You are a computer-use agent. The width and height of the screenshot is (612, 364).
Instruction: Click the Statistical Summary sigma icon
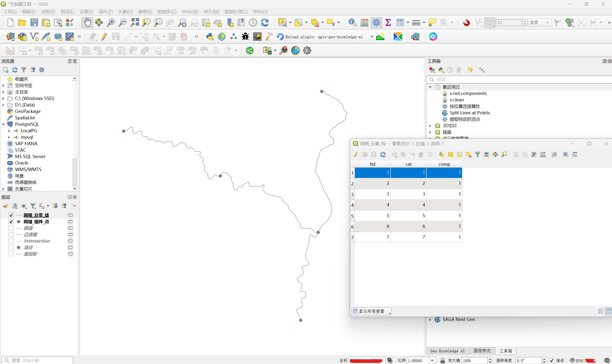[388, 22]
